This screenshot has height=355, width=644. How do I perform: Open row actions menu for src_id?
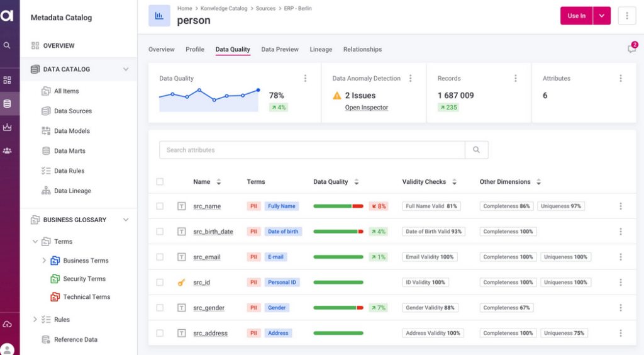click(x=621, y=282)
